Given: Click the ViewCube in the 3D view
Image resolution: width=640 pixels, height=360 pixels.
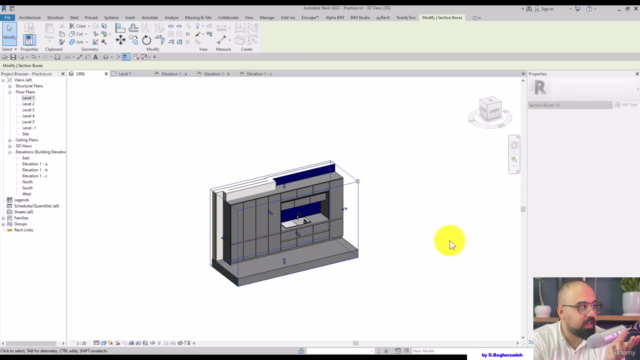Looking at the screenshot, I should click(x=490, y=109).
